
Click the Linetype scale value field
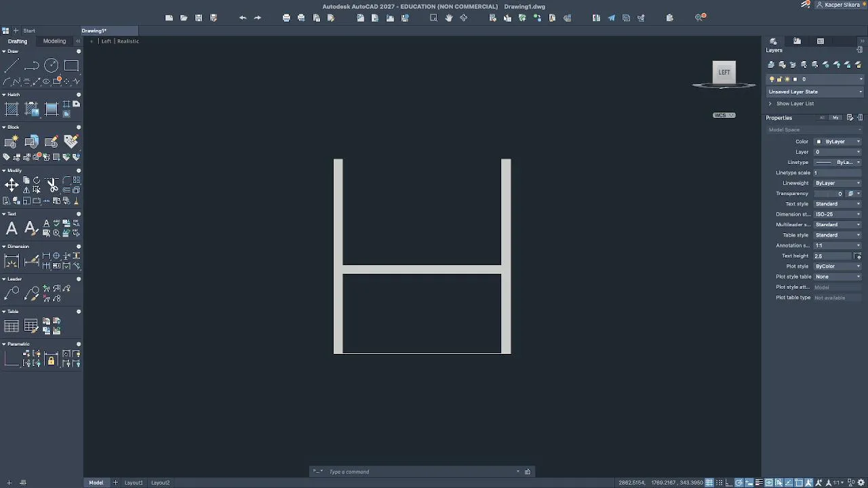[x=837, y=173]
